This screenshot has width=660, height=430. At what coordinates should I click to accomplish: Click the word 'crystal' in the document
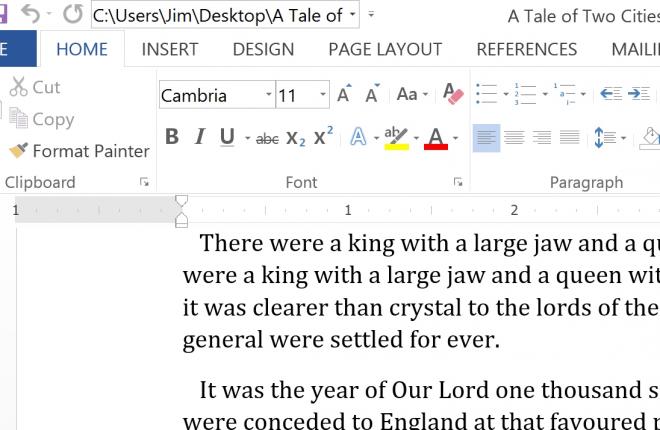(426, 308)
